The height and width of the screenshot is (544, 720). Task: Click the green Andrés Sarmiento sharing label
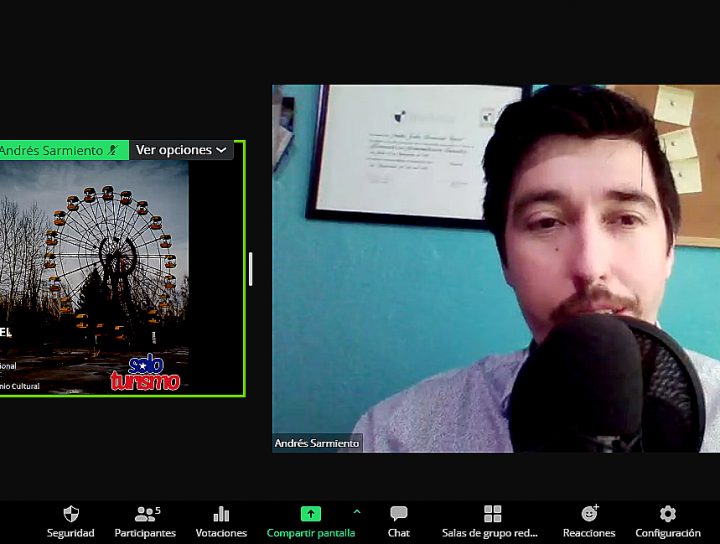click(x=50, y=150)
